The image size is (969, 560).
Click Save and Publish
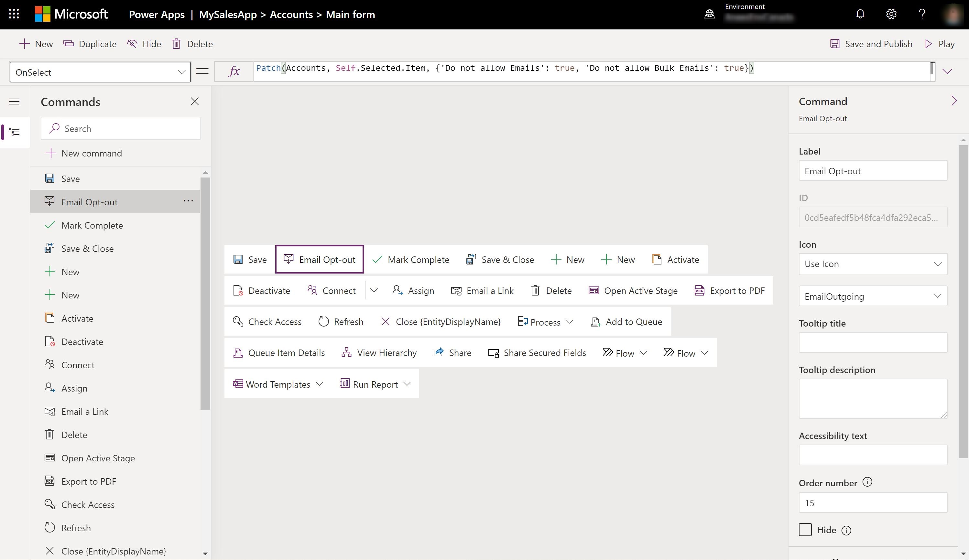click(x=871, y=44)
